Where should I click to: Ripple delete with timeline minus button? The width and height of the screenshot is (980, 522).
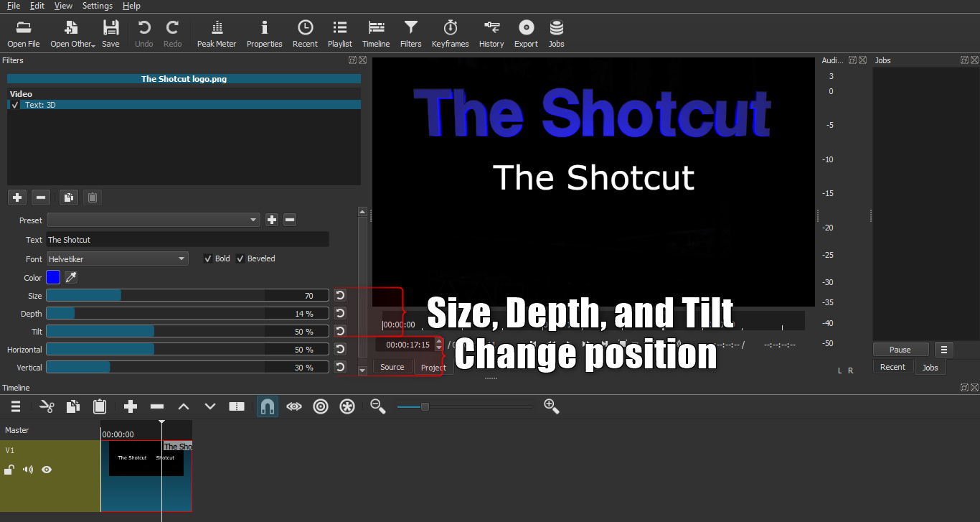157,406
